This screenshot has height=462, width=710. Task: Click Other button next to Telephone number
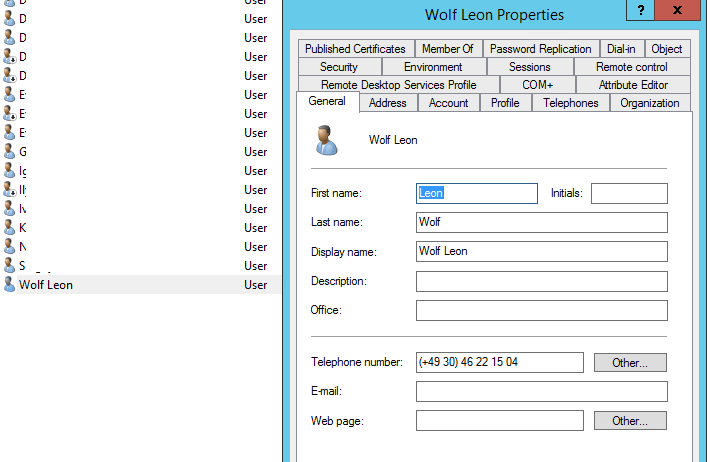[630, 363]
